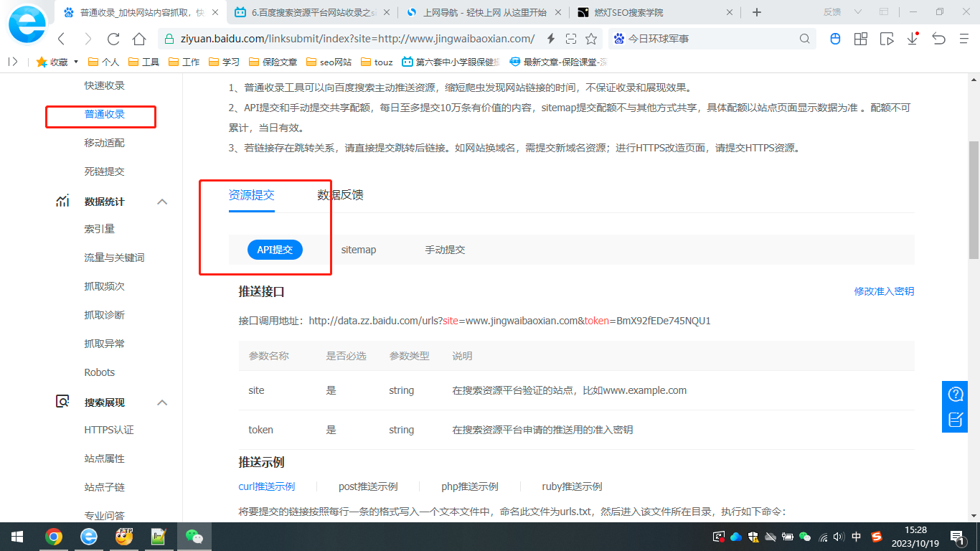Open Chrome from the taskbar
Image resolution: width=980 pixels, height=551 pixels.
[53, 537]
